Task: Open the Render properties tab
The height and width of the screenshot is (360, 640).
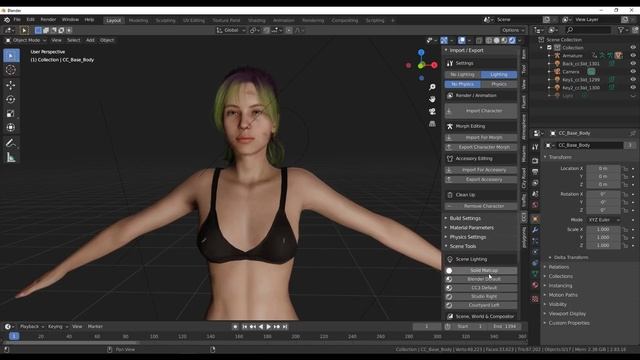Action: click(x=535, y=161)
